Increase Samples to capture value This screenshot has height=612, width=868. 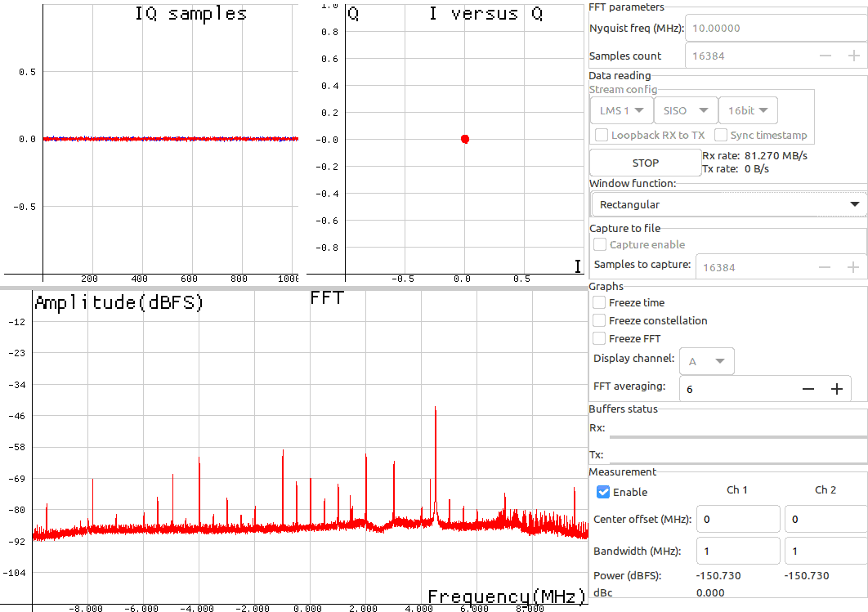point(853,267)
